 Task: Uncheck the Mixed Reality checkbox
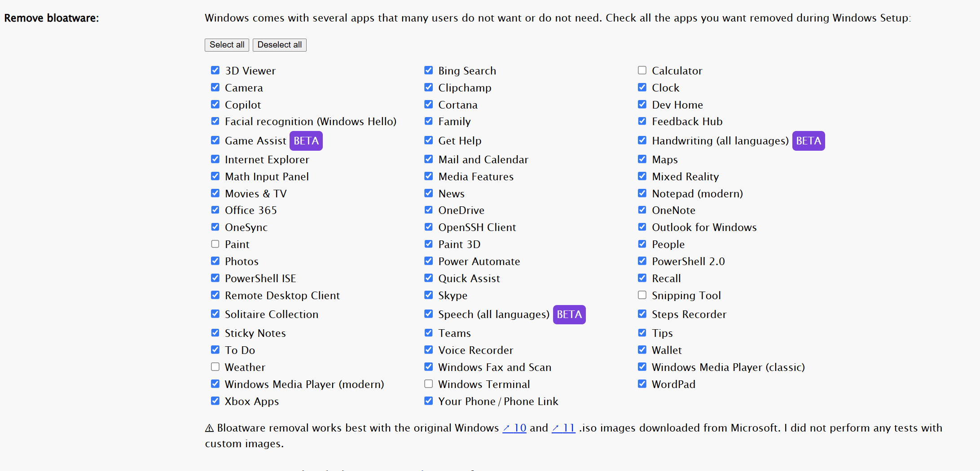642,176
